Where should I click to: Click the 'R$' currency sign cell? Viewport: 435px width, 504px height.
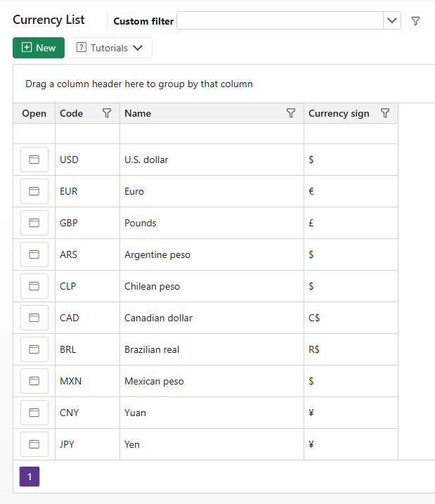pyautogui.click(x=351, y=349)
